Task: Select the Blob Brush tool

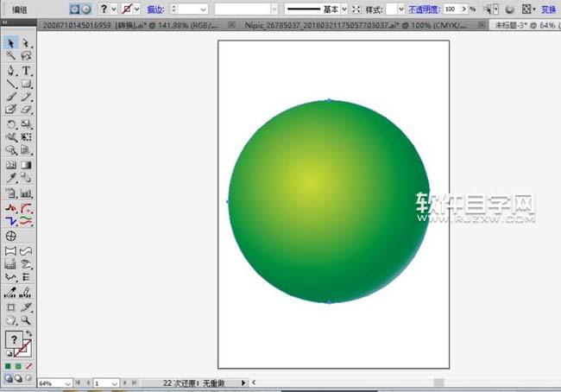Action: click(x=10, y=109)
